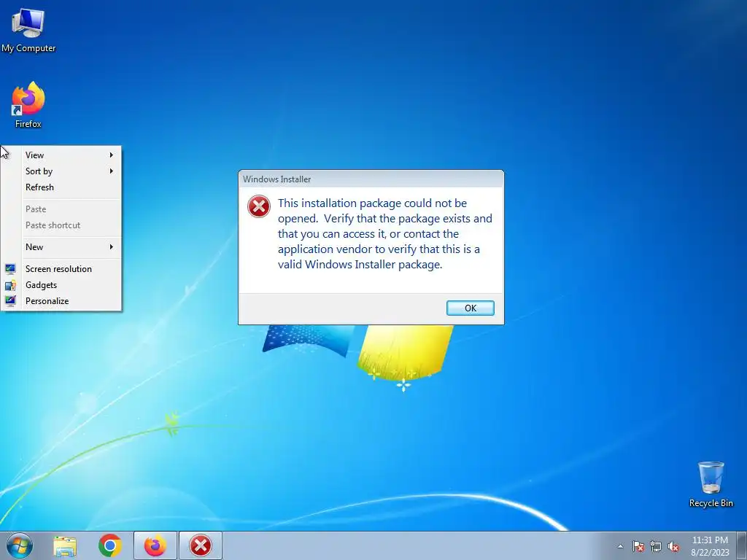Activate the Windows Installer error taskbar button

point(201,545)
